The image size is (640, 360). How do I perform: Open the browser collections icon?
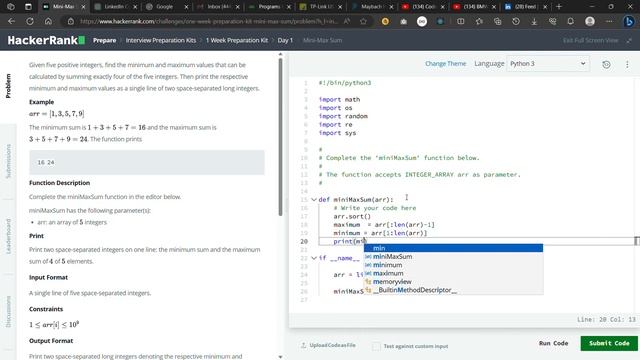pyautogui.click(x=498, y=21)
